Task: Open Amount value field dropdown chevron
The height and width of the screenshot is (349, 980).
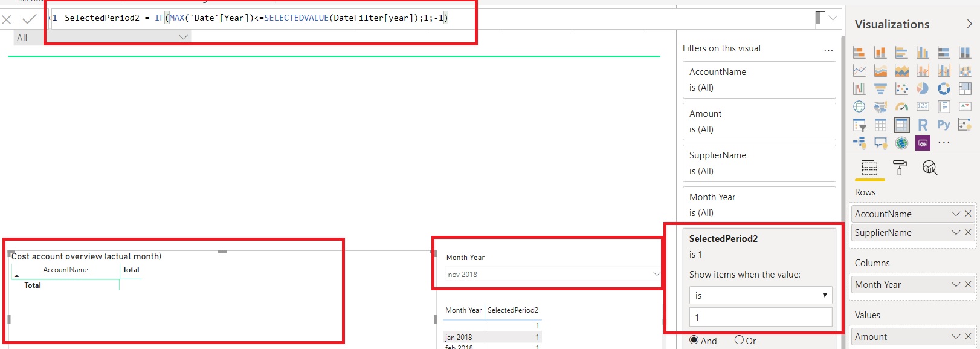Action: click(x=956, y=336)
